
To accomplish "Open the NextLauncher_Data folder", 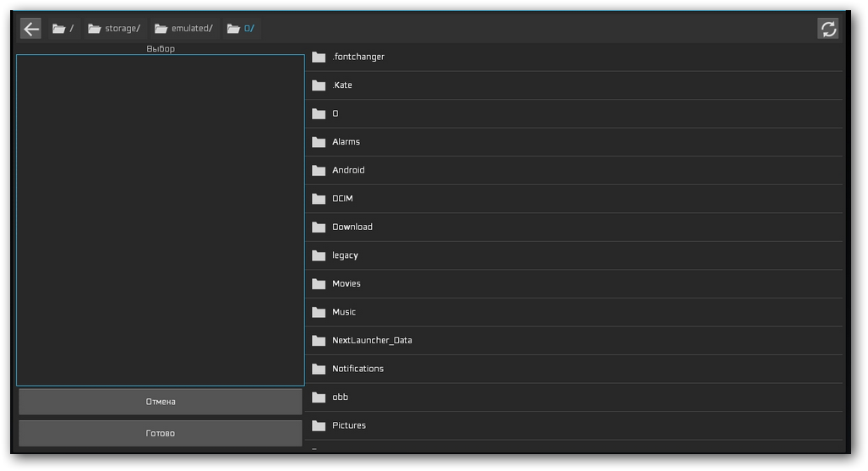I will [x=372, y=341].
